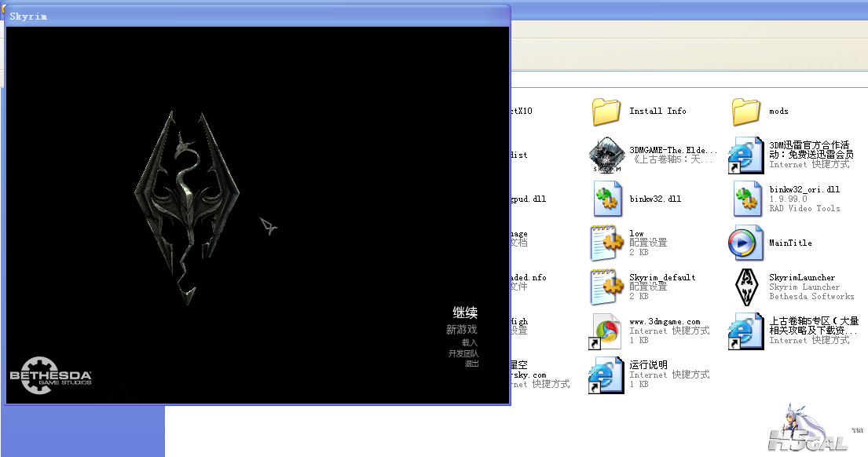This screenshot has width=868, height=457.
Task: Select 退出 in Skyrim menu
Action: point(471,364)
